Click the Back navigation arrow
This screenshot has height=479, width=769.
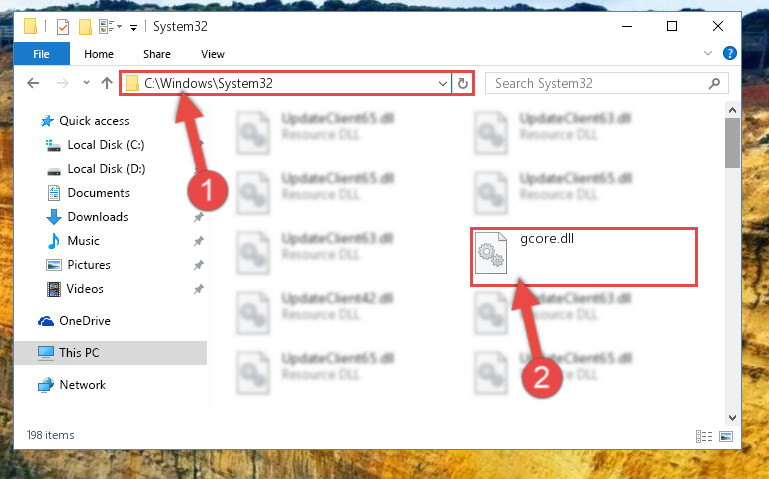(33, 83)
